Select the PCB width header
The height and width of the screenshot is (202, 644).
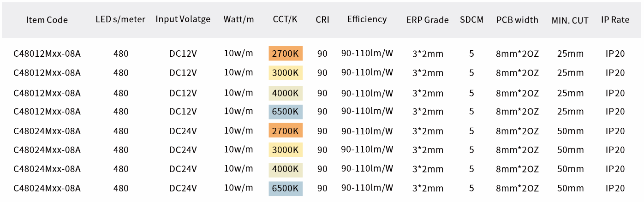pyautogui.click(x=517, y=20)
